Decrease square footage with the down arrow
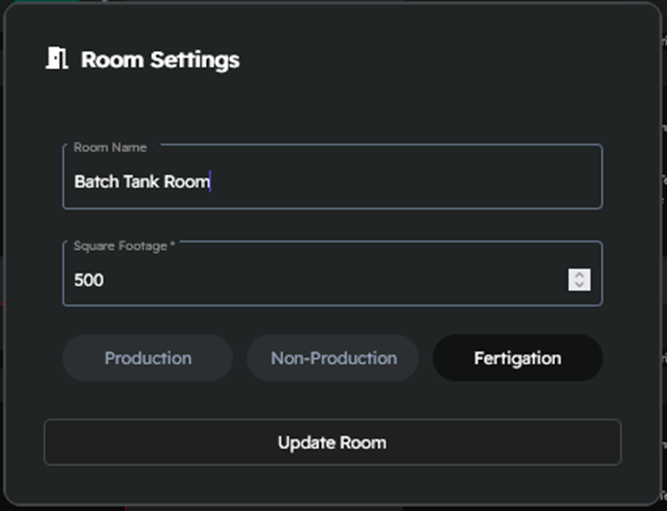The image size is (667, 511). point(580,285)
